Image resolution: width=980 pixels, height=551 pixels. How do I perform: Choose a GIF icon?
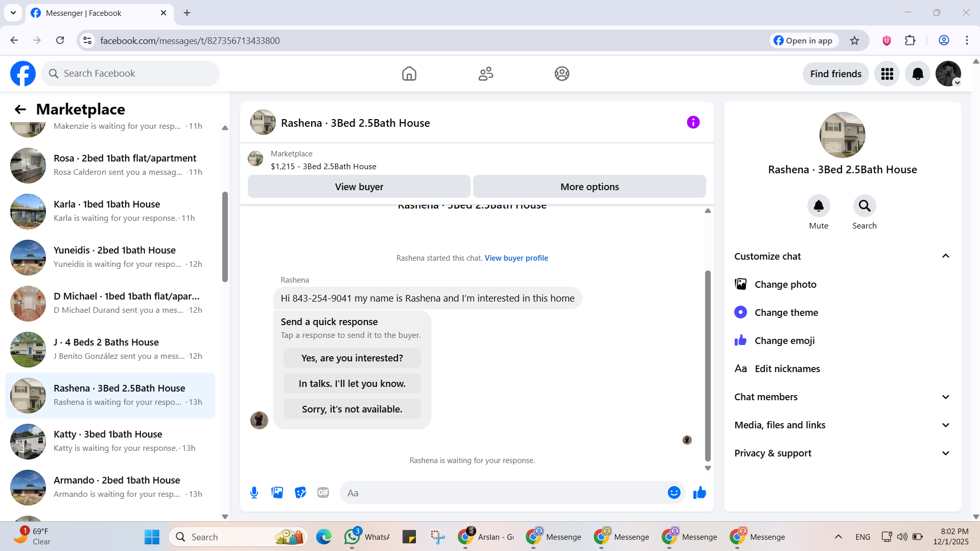click(323, 493)
